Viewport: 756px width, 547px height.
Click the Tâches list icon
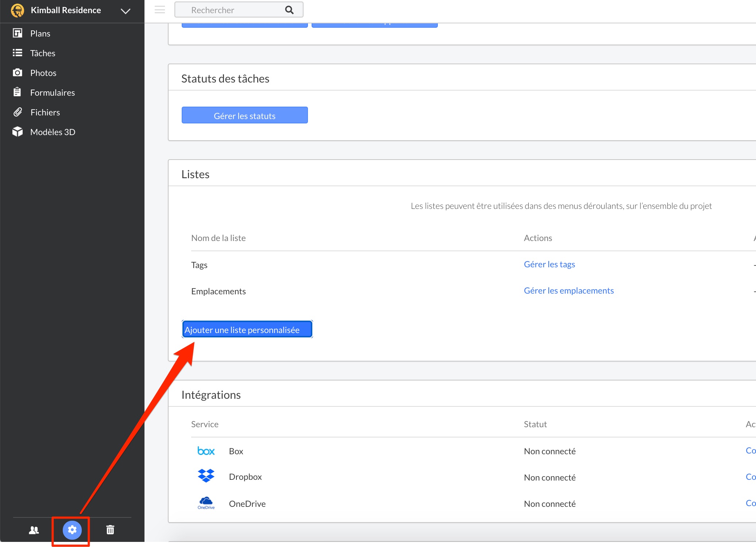(x=17, y=53)
